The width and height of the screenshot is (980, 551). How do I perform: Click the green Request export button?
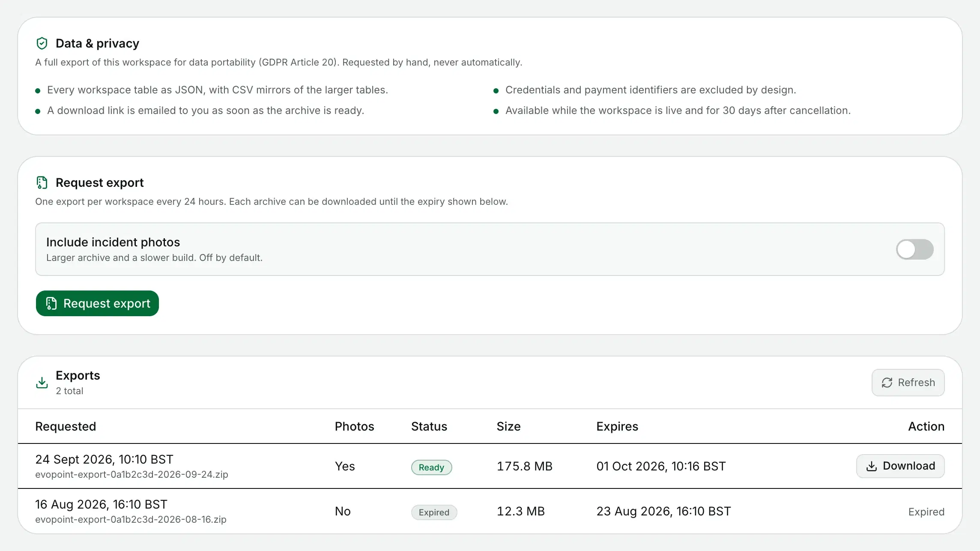[97, 303]
